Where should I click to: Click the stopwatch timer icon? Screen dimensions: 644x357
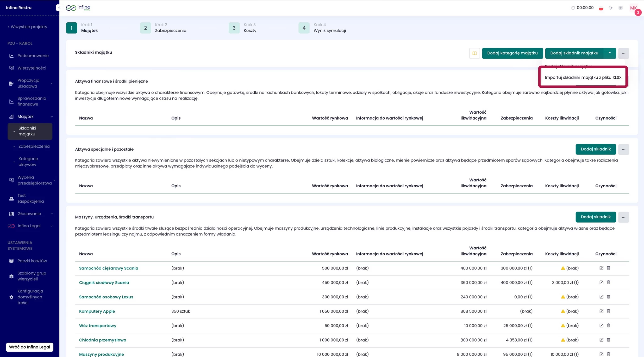[x=573, y=8]
